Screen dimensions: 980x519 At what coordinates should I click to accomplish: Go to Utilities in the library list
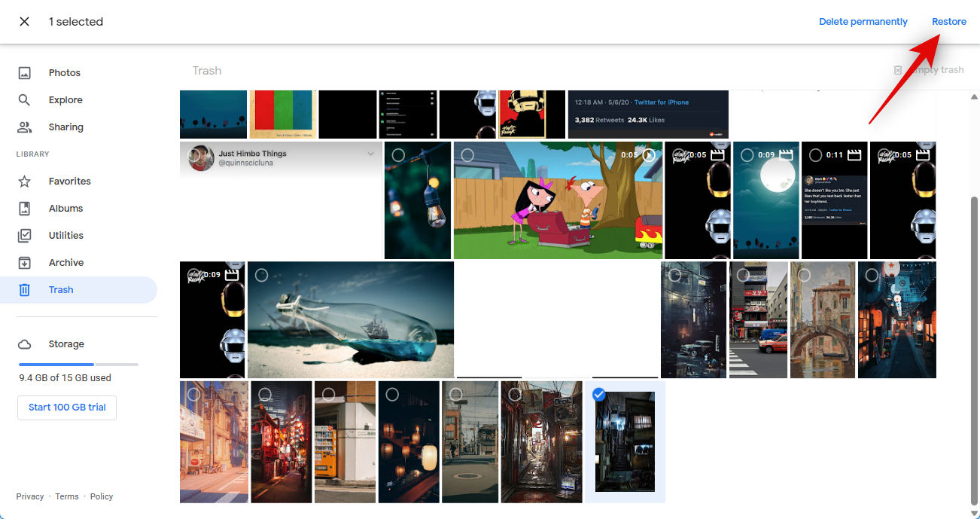[x=66, y=236]
